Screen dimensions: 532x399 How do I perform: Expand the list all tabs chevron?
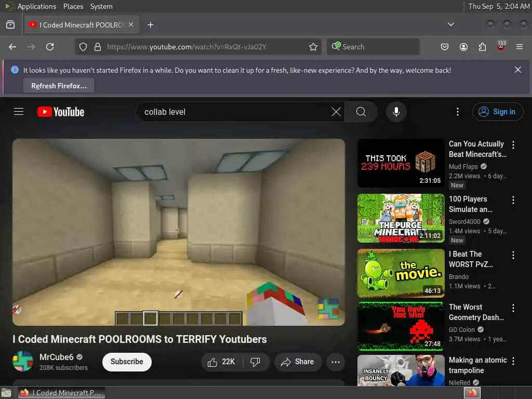point(450,24)
